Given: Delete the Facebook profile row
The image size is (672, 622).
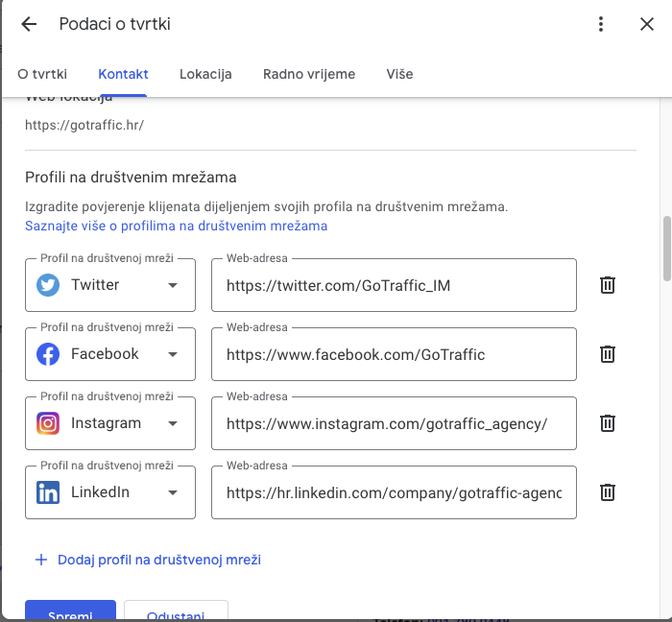Looking at the screenshot, I should 607,354.
